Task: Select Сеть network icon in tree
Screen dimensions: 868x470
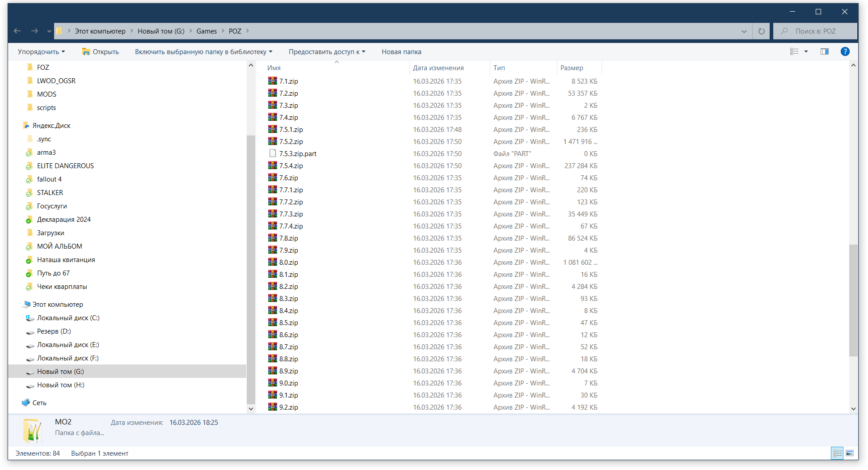Action: coord(26,402)
